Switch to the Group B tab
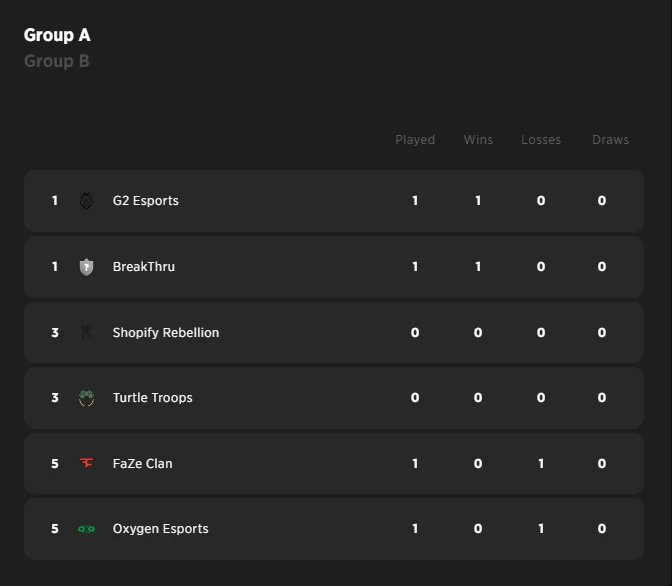The image size is (672, 586). [57, 61]
